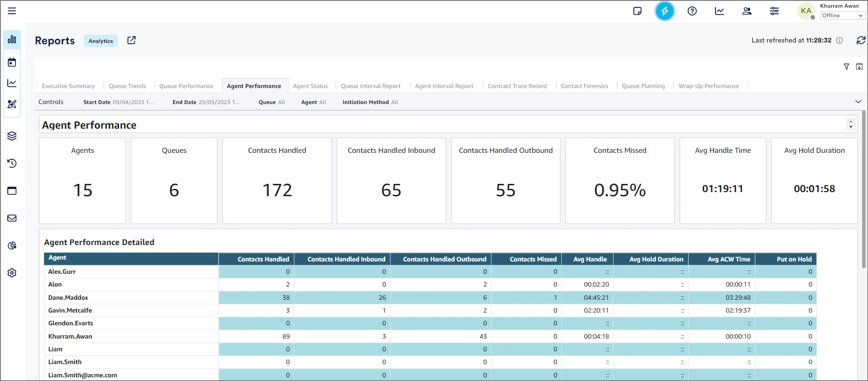
Task: Open the hamburger navigation menu
Action: tap(12, 11)
